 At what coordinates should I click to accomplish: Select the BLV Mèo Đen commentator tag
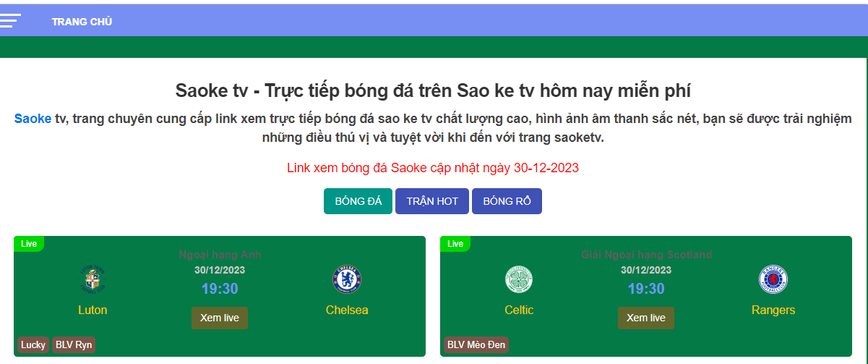476,344
